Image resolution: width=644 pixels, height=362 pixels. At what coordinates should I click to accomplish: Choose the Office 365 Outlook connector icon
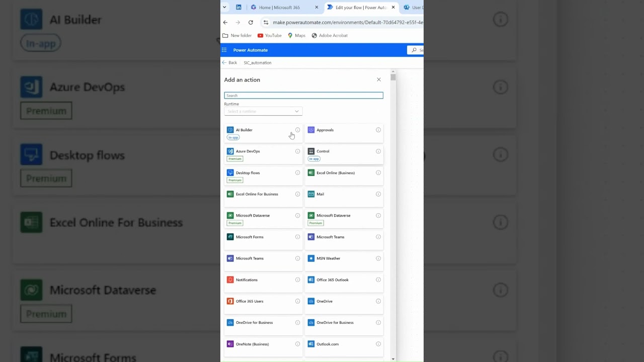(x=311, y=280)
